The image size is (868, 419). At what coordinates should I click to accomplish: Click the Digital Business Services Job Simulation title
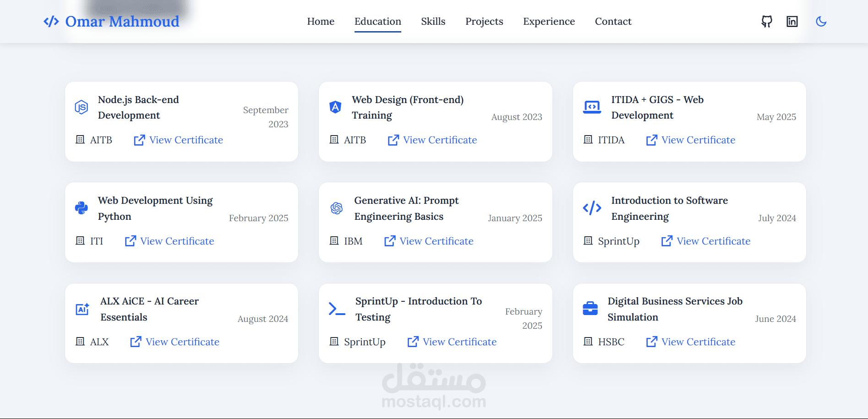coord(675,309)
